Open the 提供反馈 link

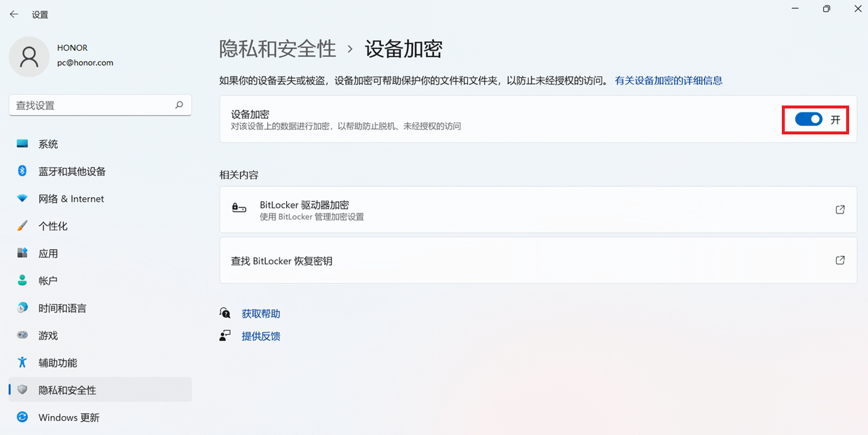pyautogui.click(x=260, y=336)
